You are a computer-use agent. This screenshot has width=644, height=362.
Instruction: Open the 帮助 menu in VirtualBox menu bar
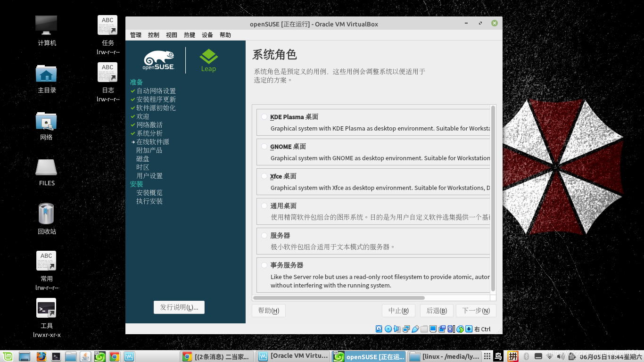coord(225,35)
